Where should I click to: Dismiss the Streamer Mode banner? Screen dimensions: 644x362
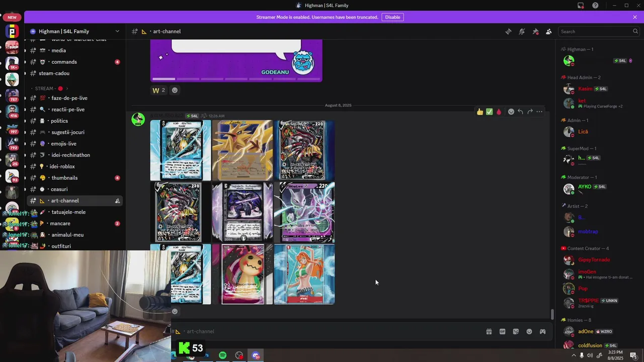635,17
